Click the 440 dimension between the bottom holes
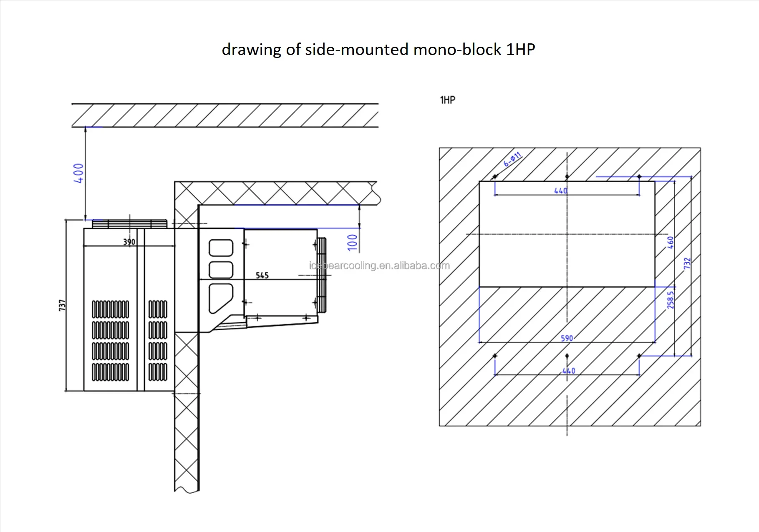Image resolution: width=759 pixels, height=532 pixels. pyautogui.click(x=568, y=371)
